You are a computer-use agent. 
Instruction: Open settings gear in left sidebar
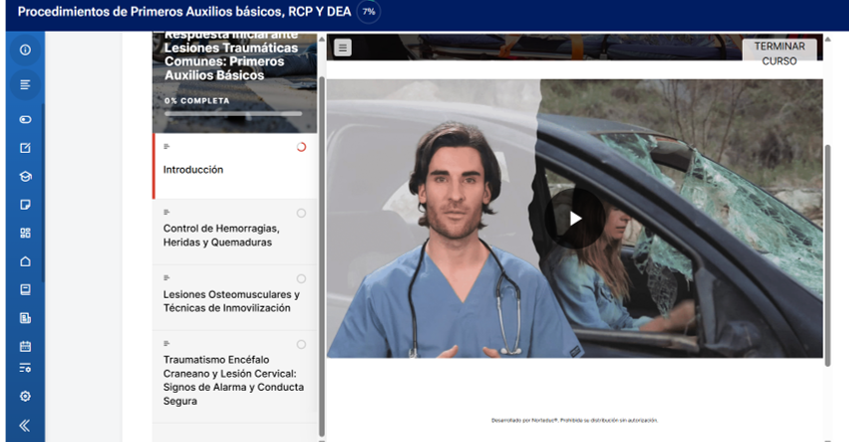coord(25,396)
